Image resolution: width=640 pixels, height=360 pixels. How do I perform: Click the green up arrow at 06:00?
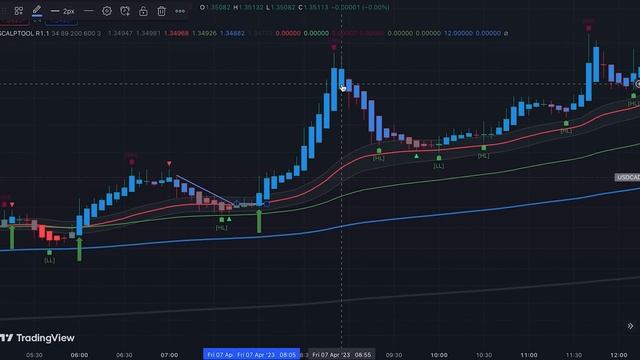tap(79, 249)
